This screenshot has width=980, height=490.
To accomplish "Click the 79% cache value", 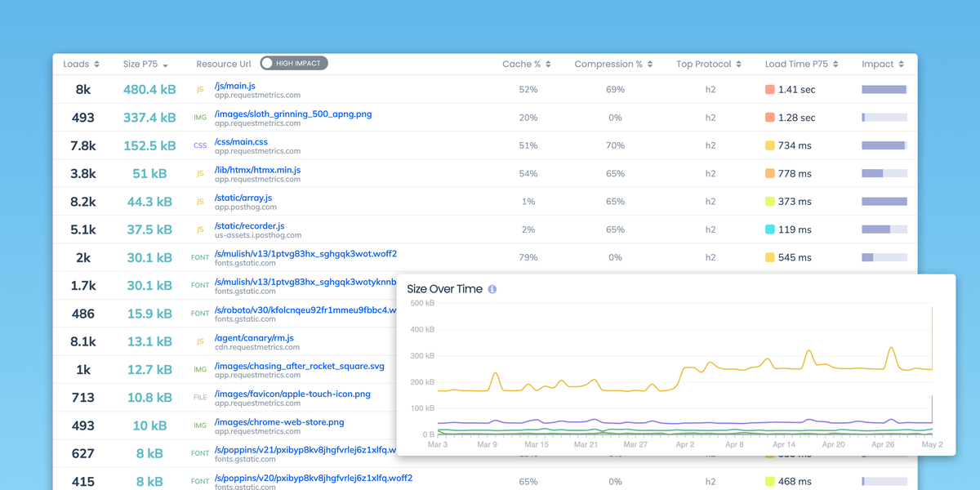I will point(528,257).
